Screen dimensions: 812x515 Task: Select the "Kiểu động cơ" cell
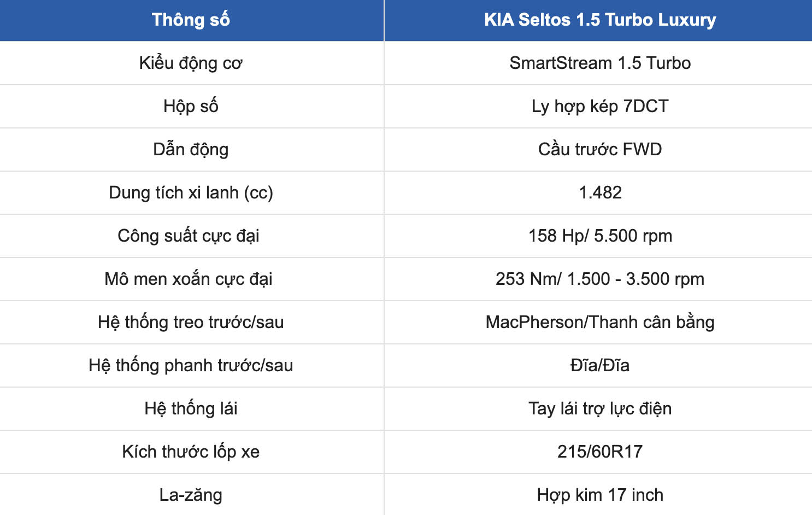(191, 63)
